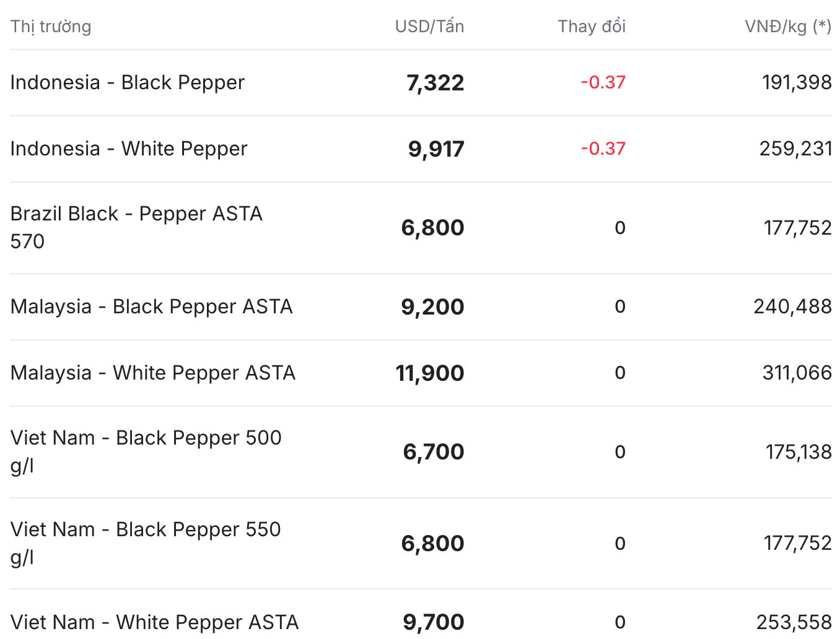Open Brazil Black - Pepper ASTA 570 entry
This screenshot has height=639, width=840.
coord(136,227)
